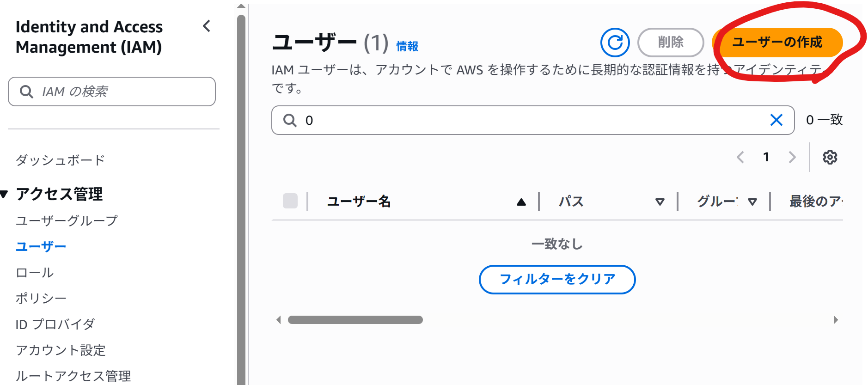Refresh the IAM users list
The image size is (868, 385).
615,43
